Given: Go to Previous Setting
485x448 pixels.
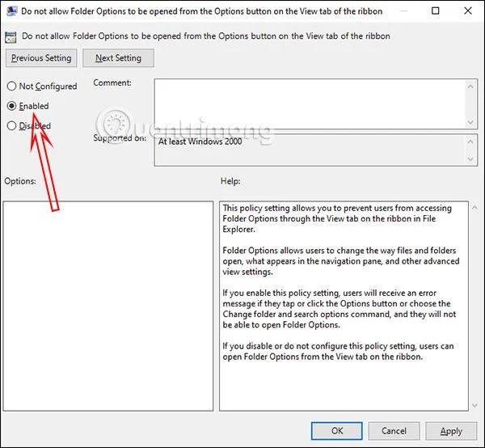Looking at the screenshot, I should [41, 58].
